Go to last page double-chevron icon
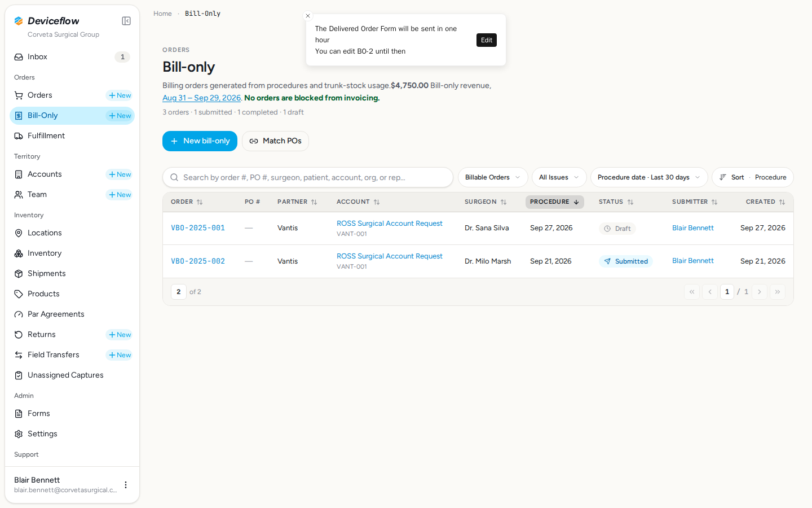Image resolution: width=812 pixels, height=508 pixels. 778,292
